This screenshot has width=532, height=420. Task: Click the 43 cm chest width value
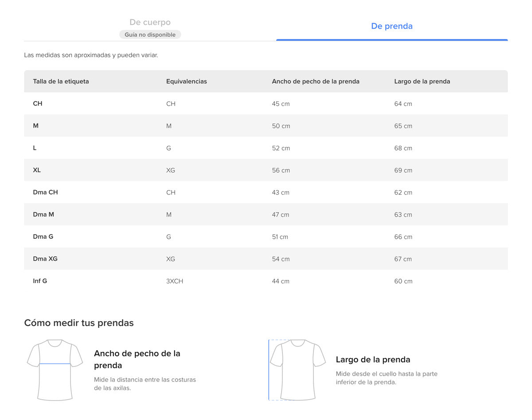pyautogui.click(x=281, y=192)
